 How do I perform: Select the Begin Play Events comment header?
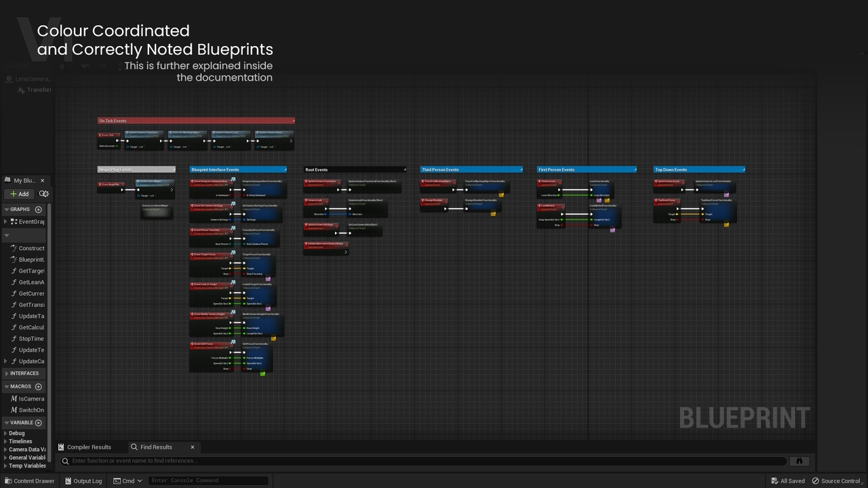point(136,169)
